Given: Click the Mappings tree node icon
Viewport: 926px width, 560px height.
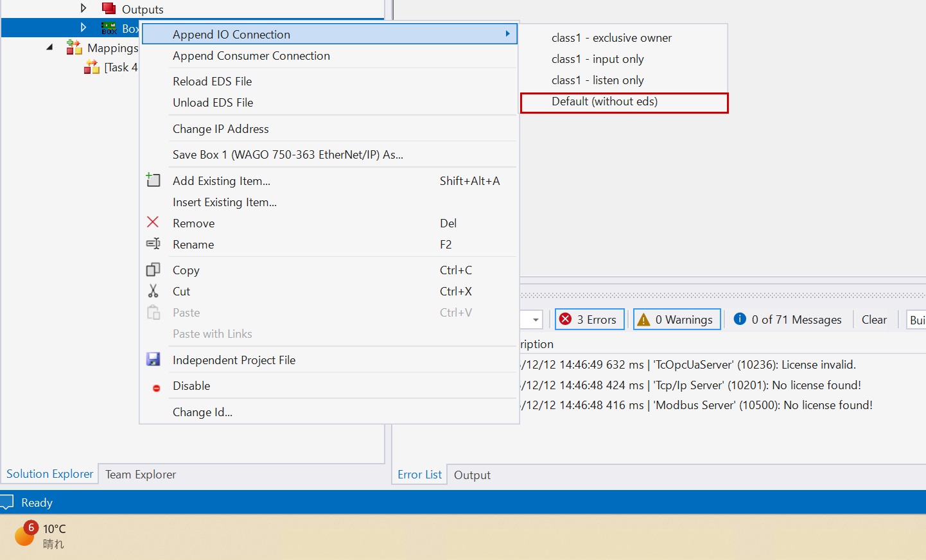Looking at the screenshot, I should (x=74, y=48).
